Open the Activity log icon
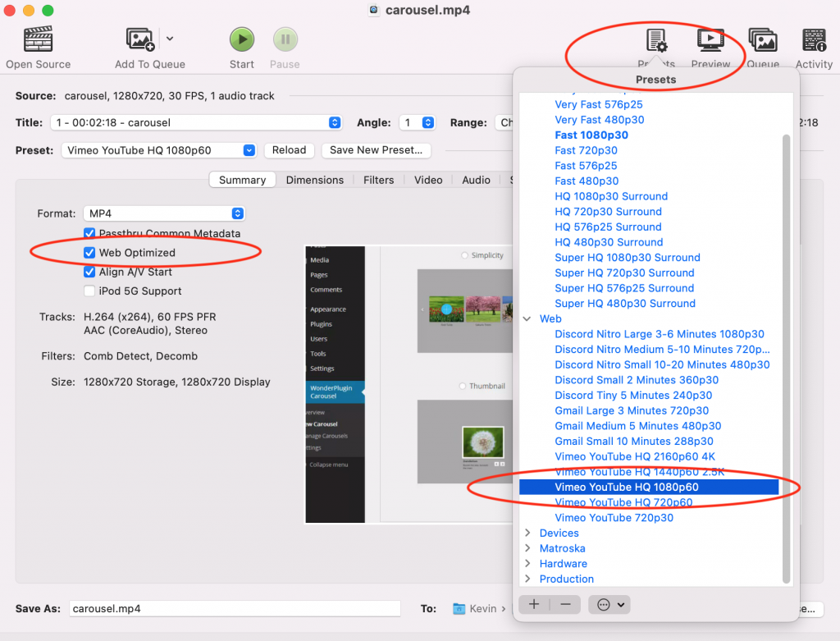 (813, 39)
